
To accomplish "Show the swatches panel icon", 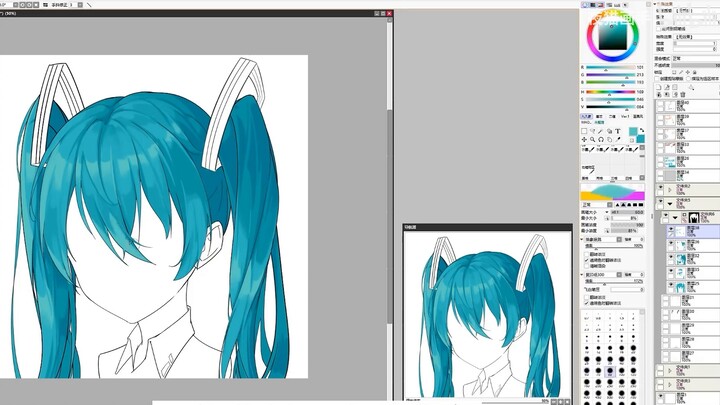I will 617,5.
